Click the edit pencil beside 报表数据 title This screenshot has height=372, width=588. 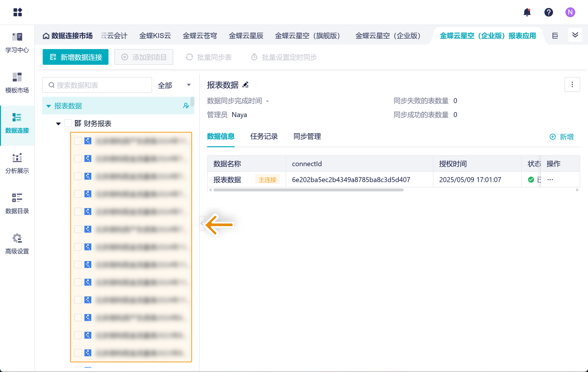point(245,85)
